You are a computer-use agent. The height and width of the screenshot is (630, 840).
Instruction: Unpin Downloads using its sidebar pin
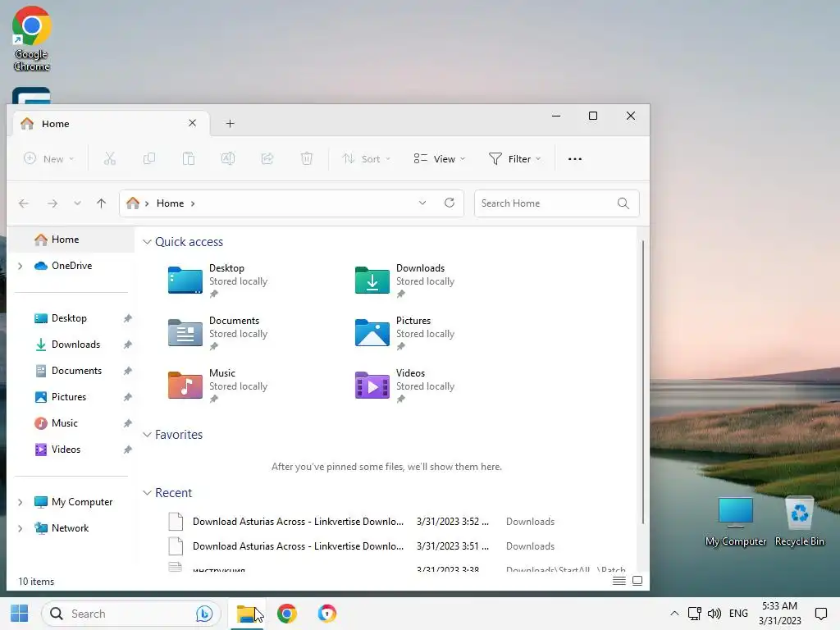point(127,345)
